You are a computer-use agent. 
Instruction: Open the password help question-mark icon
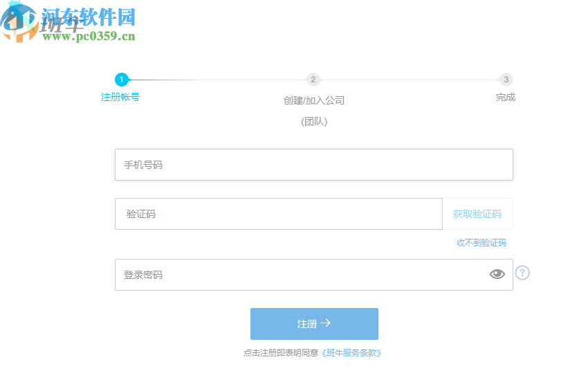click(x=522, y=273)
